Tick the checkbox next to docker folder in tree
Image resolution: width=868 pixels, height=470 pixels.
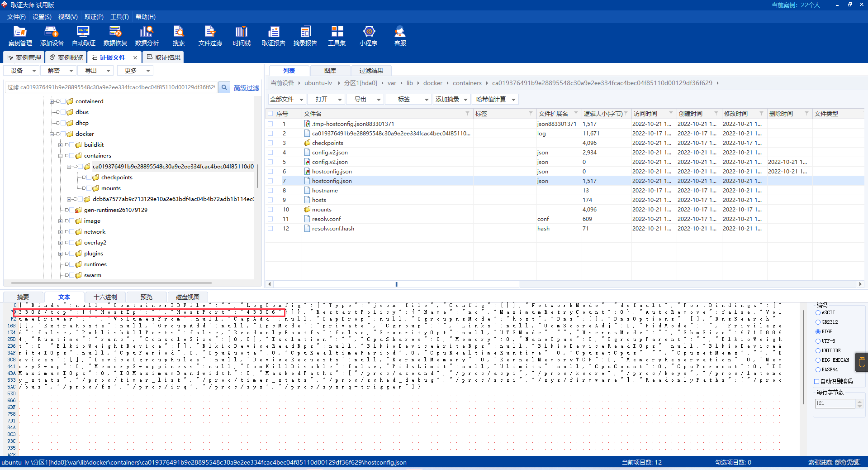coord(63,134)
